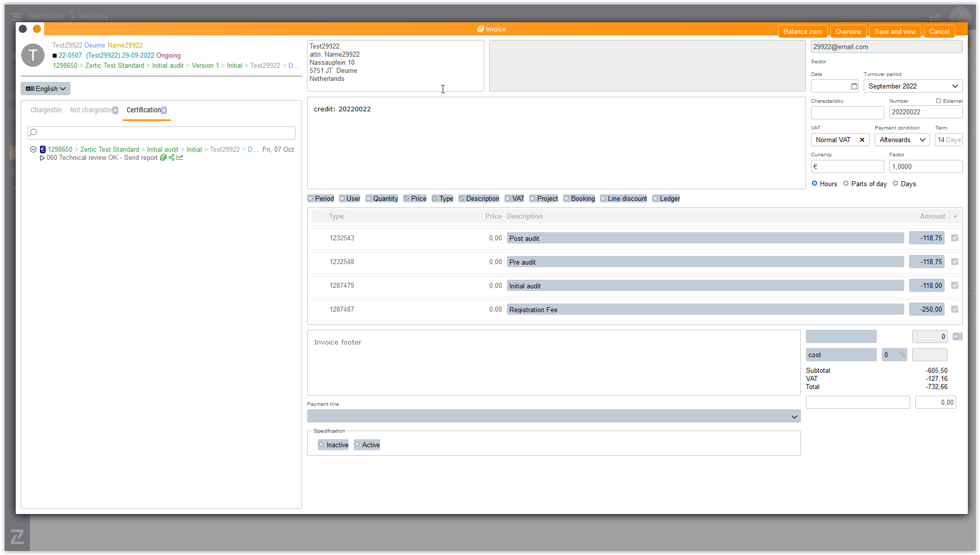The width and height of the screenshot is (980, 555).
Task: Click the green coins icon after Send report
Action: tap(163, 158)
